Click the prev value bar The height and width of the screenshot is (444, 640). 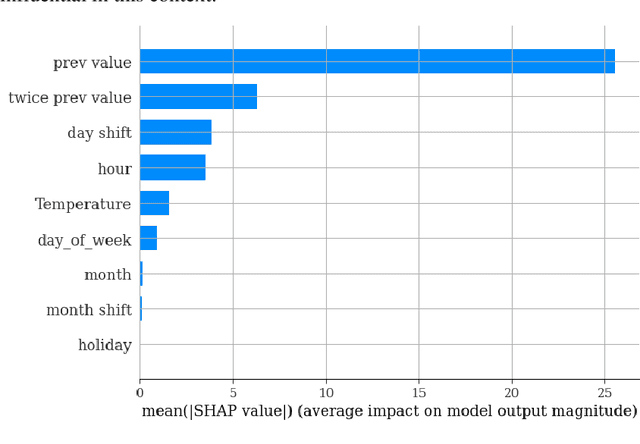tap(377, 62)
